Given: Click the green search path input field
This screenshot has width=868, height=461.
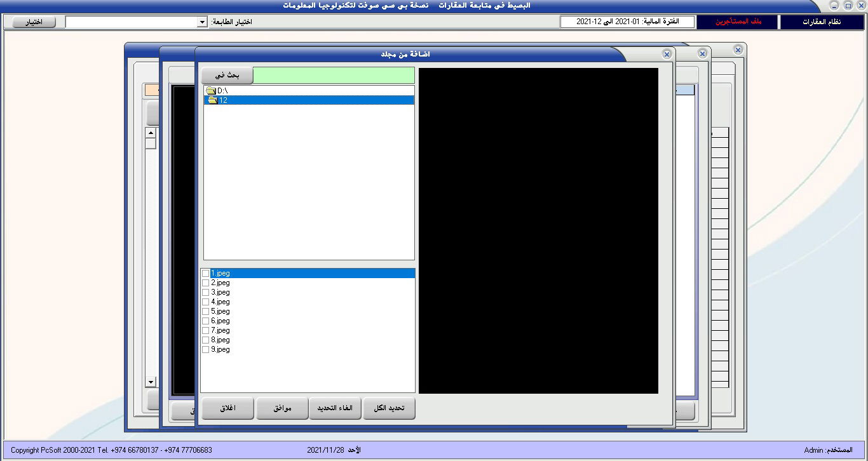Looking at the screenshot, I should point(334,76).
